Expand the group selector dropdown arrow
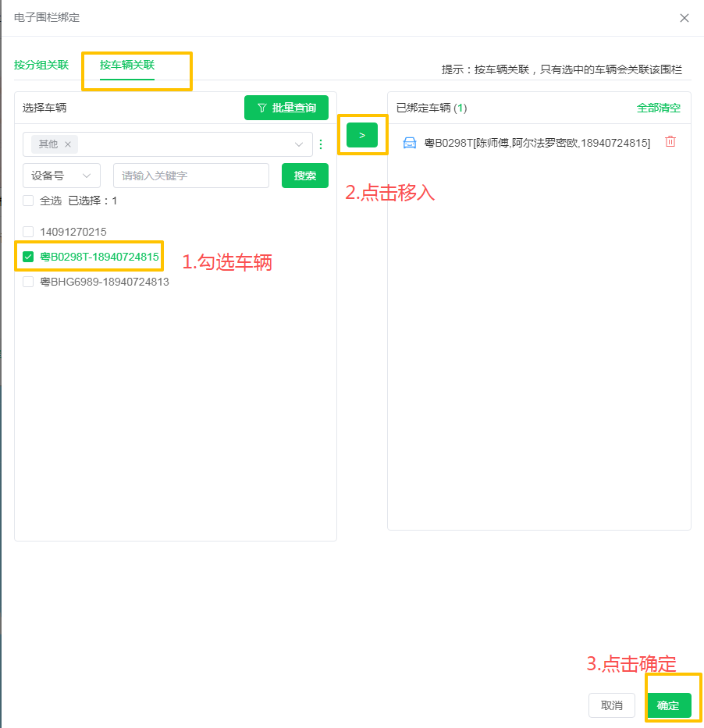 [299, 144]
